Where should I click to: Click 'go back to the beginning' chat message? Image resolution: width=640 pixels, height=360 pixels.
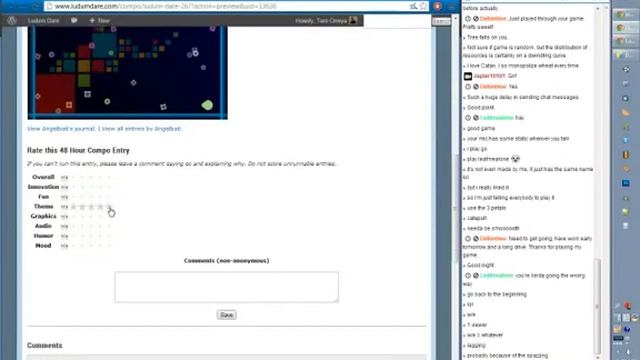click(496, 294)
